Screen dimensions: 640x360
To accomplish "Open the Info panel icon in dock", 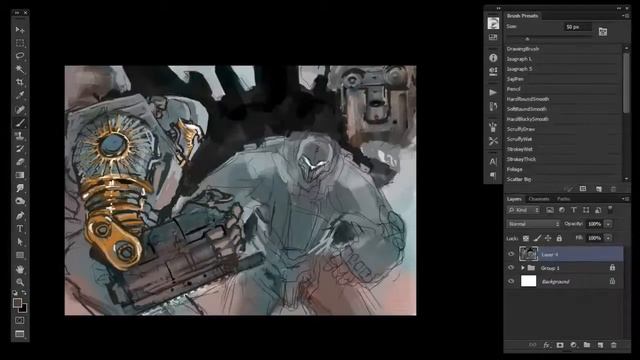I will (493, 58).
